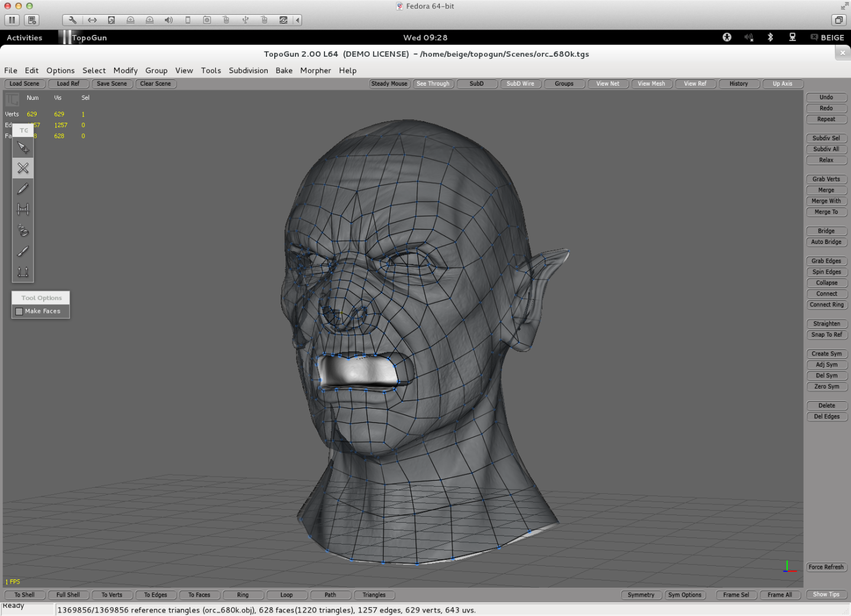The width and height of the screenshot is (851, 616).
Task: Toggle Steady Mouse option
Action: pyautogui.click(x=389, y=84)
